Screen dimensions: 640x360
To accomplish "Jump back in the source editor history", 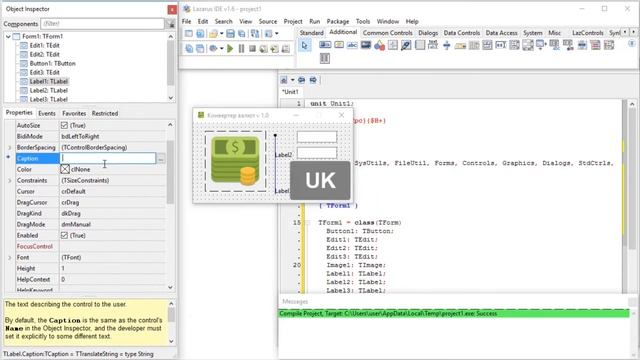I will coord(301,80).
